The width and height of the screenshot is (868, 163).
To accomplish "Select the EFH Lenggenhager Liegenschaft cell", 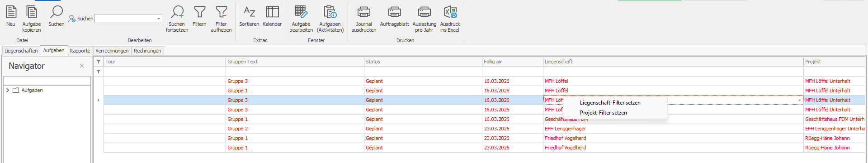I will point(673,129).
